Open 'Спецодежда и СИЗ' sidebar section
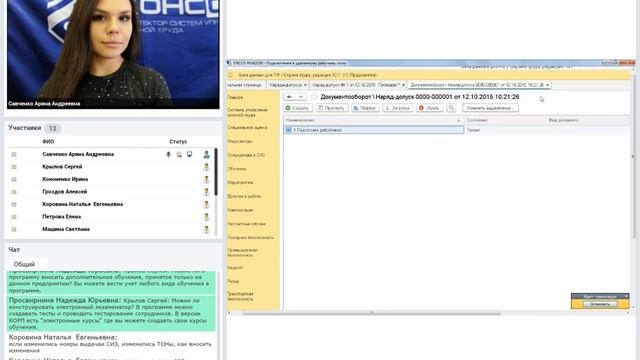The image size is (640, 360). tap(246, 155)
